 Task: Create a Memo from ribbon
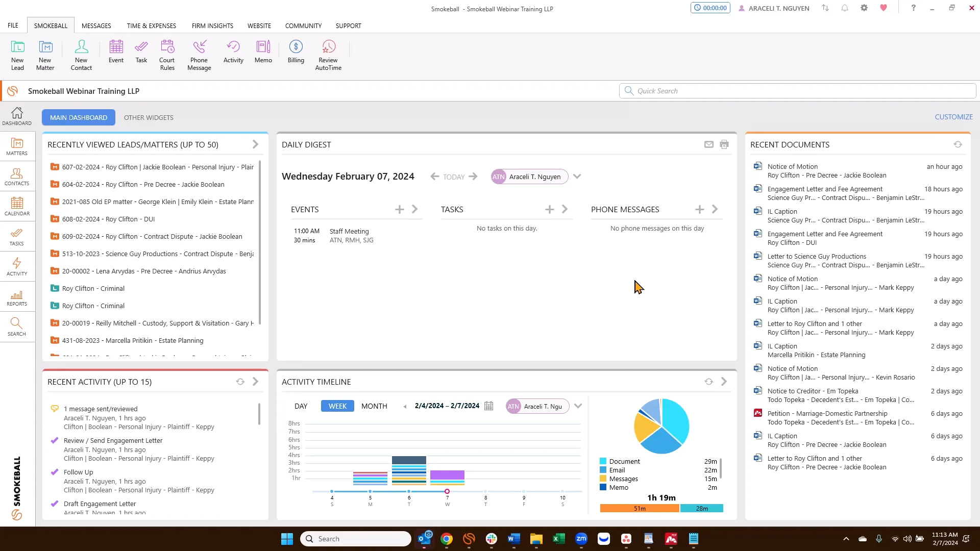(x=263, y=52)
